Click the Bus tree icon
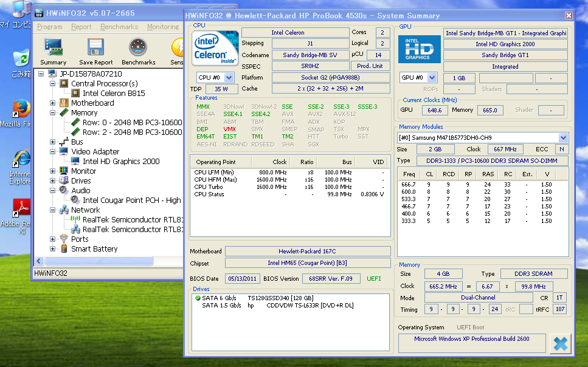The width and height of the screenshot is (588, 367). point(64,142)
